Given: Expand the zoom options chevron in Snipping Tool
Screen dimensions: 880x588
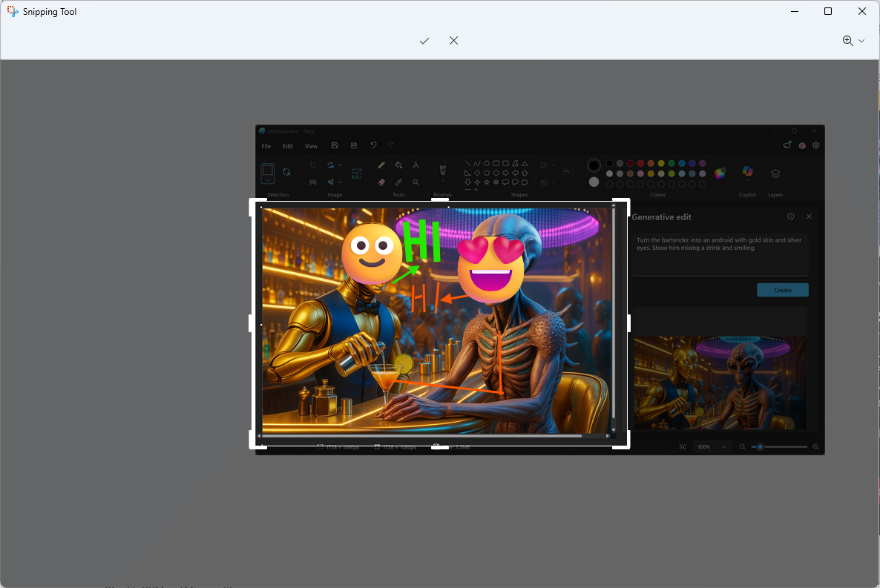Looking at the screenshot, I should click(861, 41).
